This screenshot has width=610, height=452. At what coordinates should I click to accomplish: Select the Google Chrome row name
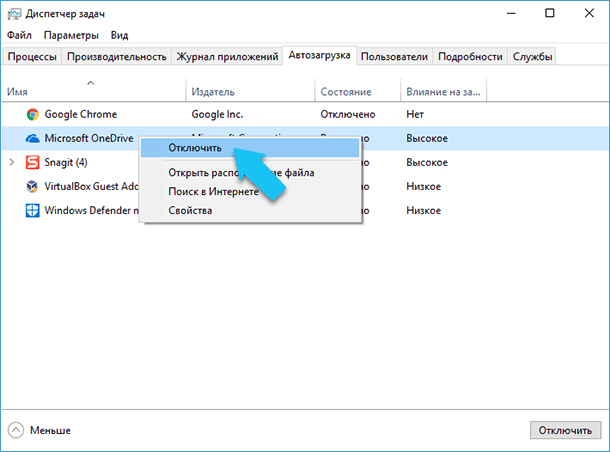(x=81, y=114)
